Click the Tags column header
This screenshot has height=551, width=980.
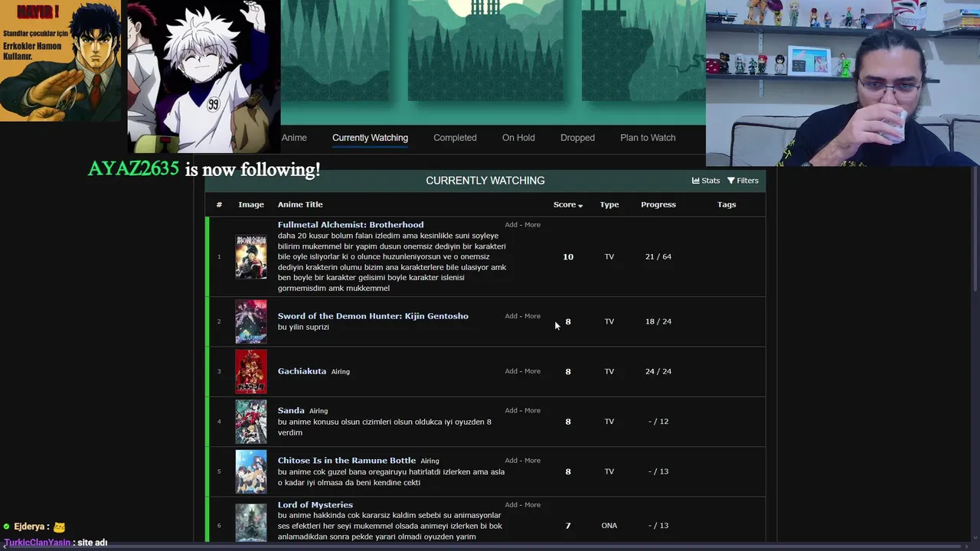[727, 205]
